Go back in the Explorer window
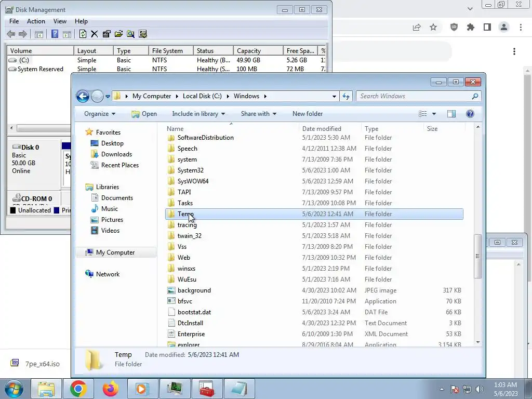The image size is (532, 399). coord(83,96)
